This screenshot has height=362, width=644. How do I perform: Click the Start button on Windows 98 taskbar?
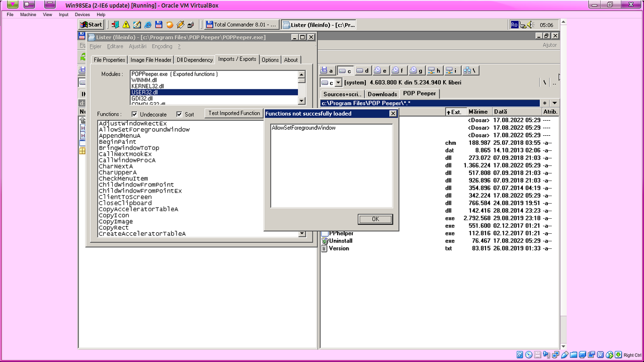point(91,25)
